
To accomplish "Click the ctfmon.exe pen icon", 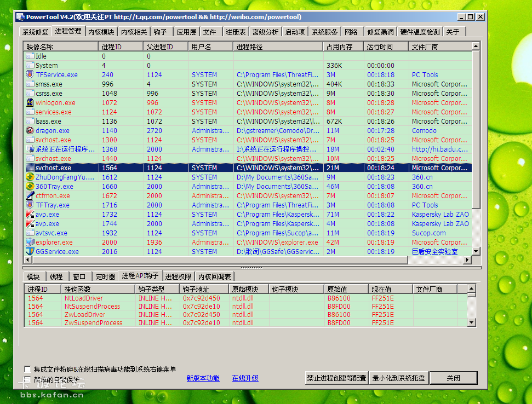I will pos(30,195).
